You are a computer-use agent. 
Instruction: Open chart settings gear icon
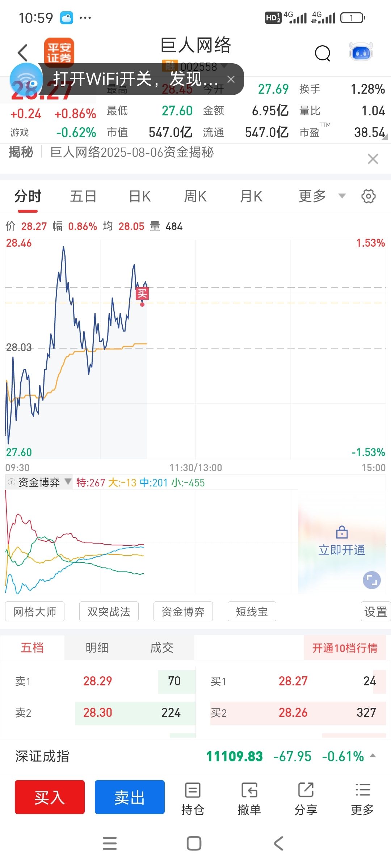point(369,196)
